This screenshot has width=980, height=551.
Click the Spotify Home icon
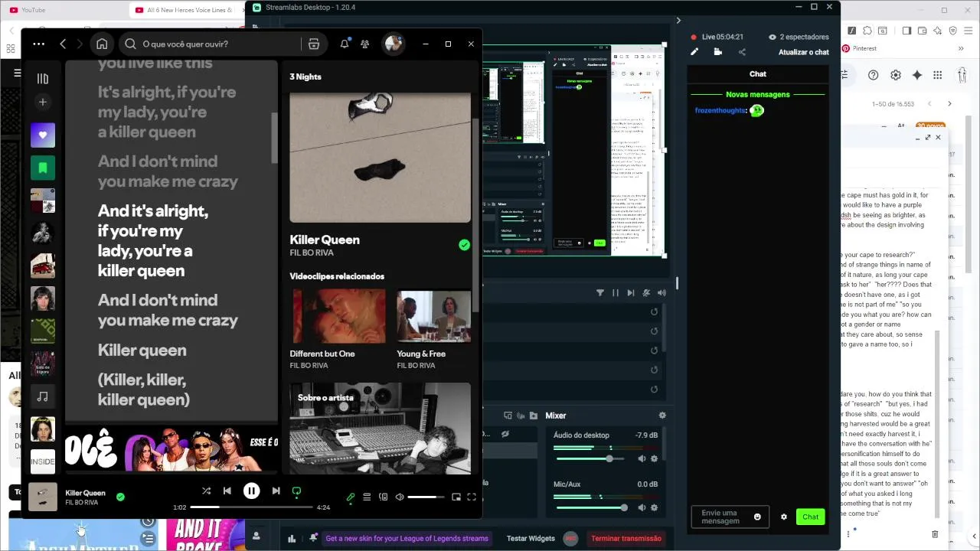tap(102, 44)
